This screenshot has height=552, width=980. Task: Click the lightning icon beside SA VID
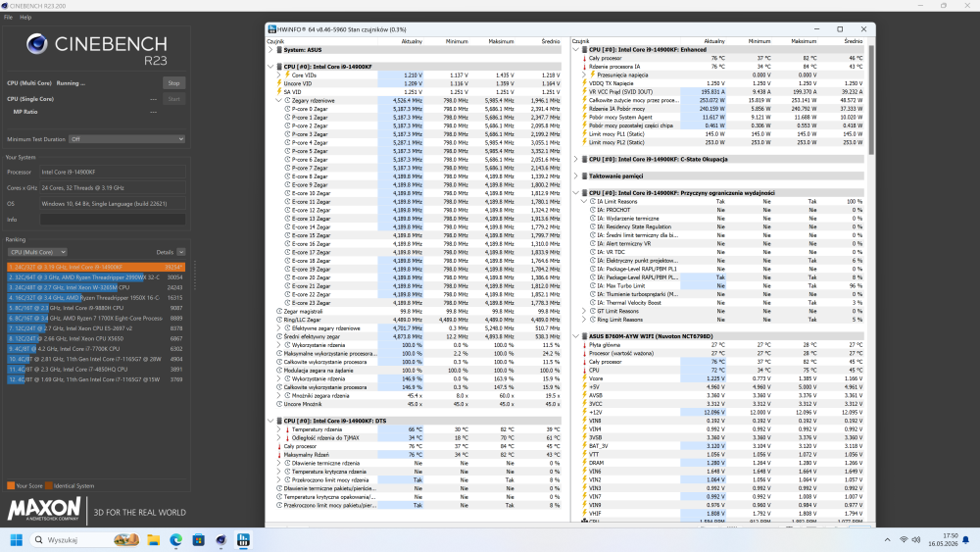click(279, 92)
